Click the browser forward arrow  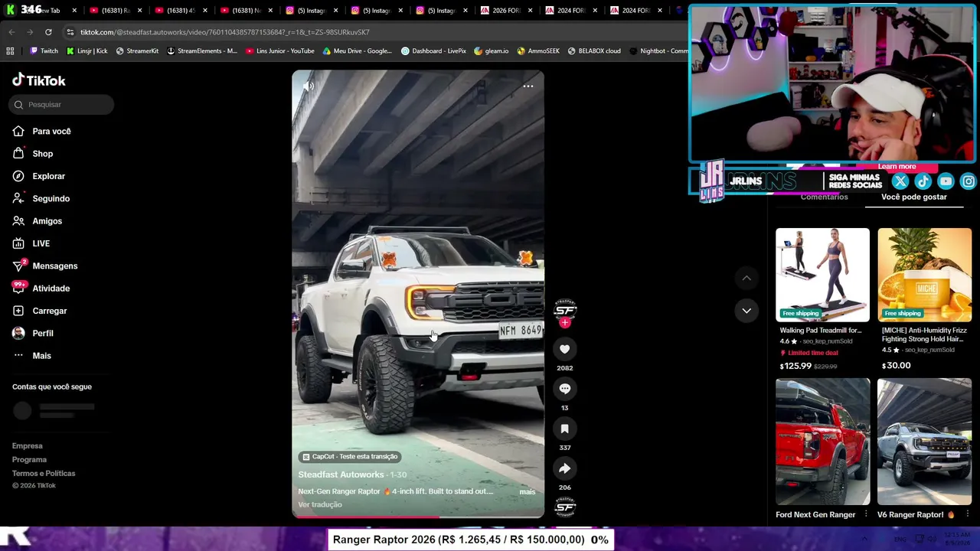click(x=30, y=32)
